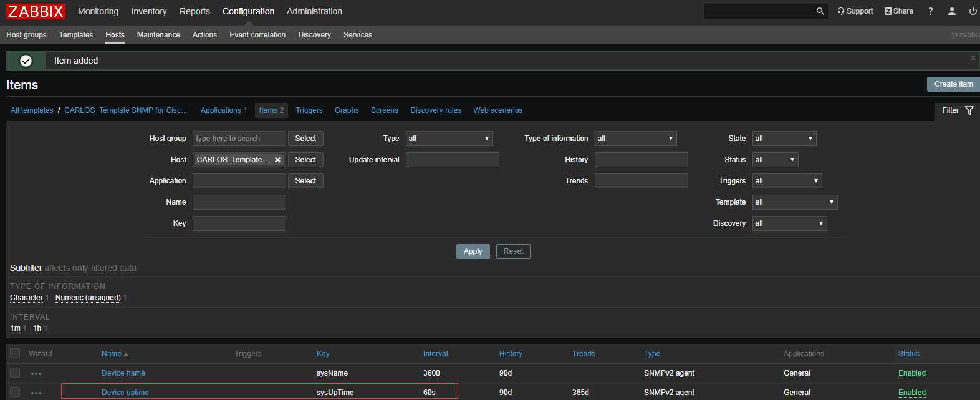Viewport: 980px width, 400px height.
Task: Switch to the Triggers tab
Action: pos(309,110)
